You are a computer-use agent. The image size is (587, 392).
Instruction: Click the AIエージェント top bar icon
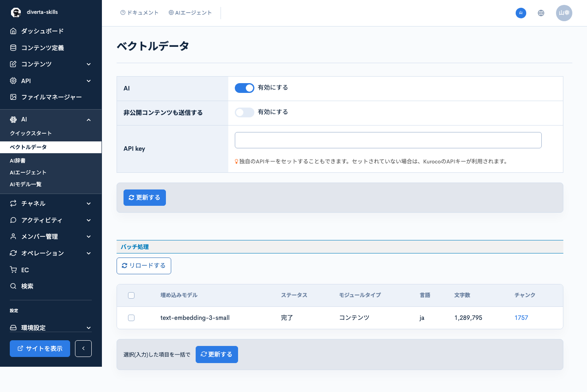click(171, 13)
